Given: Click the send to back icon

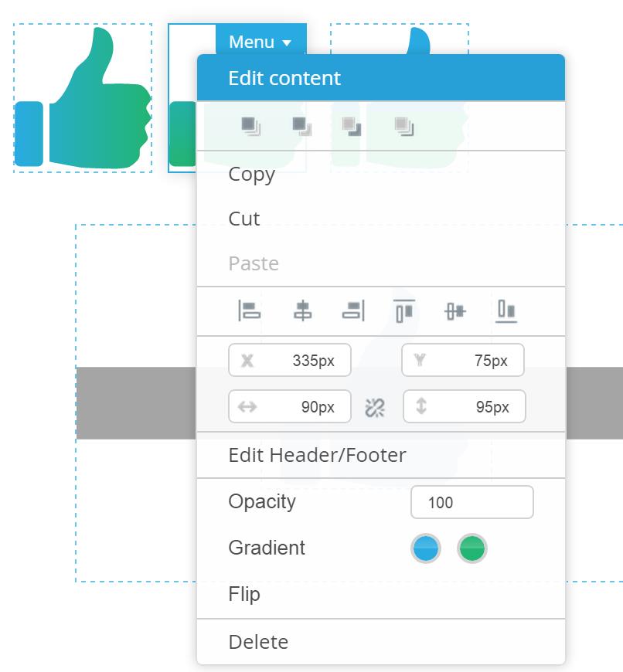Looking at the screenshot, I should click(403, 126).
